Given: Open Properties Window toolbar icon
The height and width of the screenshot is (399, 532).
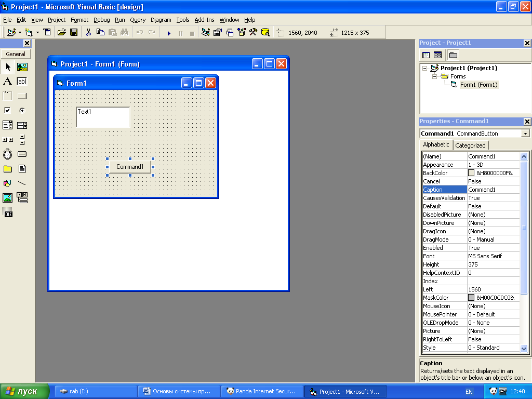Looking at the screenshot, I should [x=218, y=33].
